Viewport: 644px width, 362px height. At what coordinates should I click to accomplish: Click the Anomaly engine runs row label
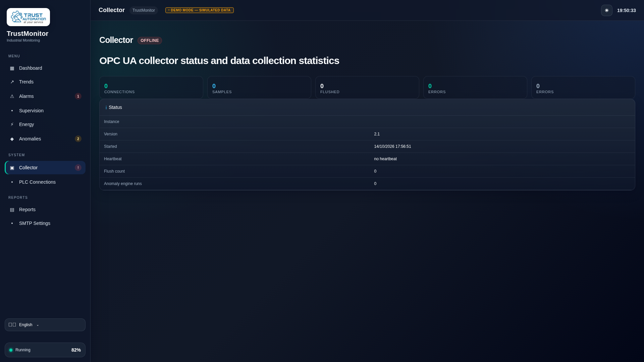tap(123, 184)
